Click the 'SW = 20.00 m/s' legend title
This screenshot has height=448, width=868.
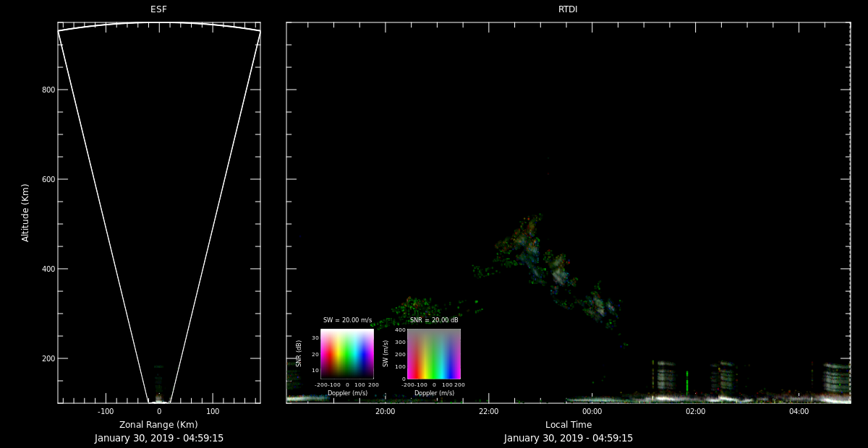pyautogui.click(x=347, y=320)
